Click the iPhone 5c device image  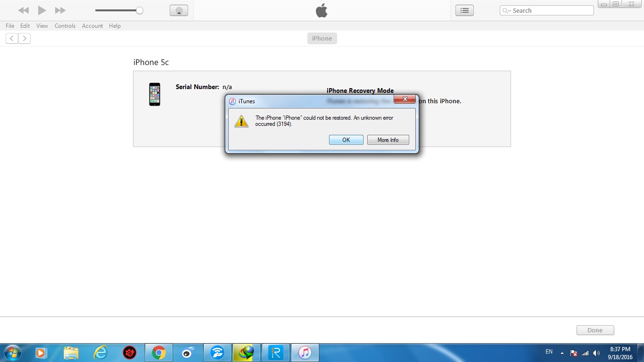[155, 94]
